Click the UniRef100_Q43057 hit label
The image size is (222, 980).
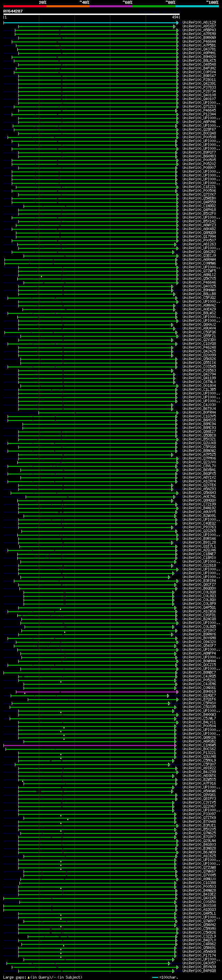[x=199, y=963]
